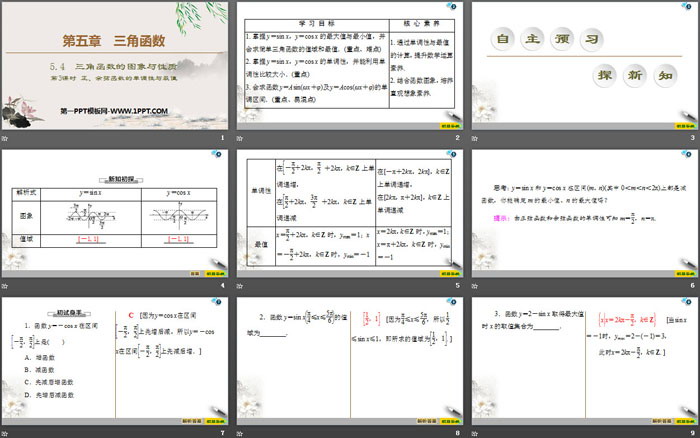Click the animation star icon below slide 5
Screen dimensions: 700x438
[239, 285]
